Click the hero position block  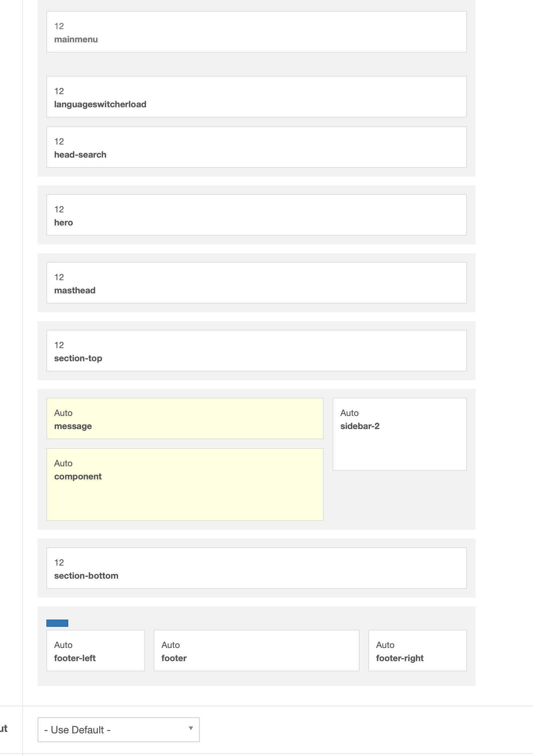[x=256, y=215]
